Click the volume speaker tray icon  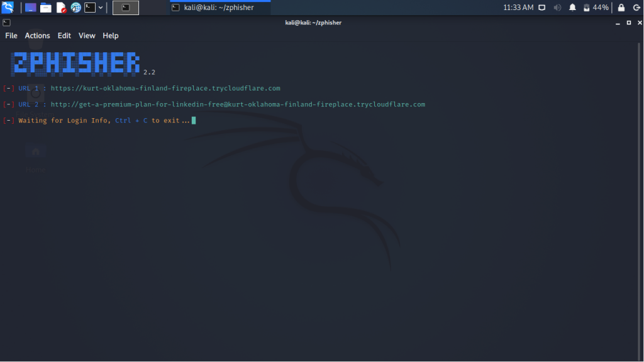557,8
